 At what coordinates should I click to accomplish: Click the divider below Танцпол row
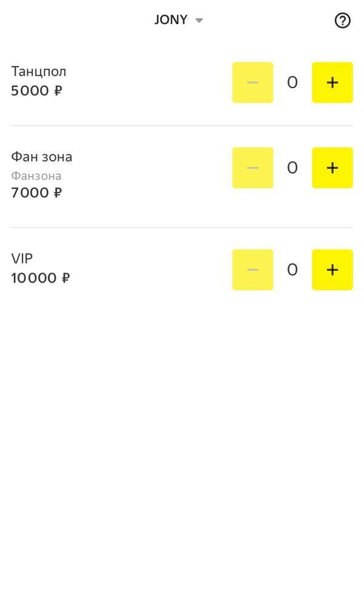pos(182,126)
